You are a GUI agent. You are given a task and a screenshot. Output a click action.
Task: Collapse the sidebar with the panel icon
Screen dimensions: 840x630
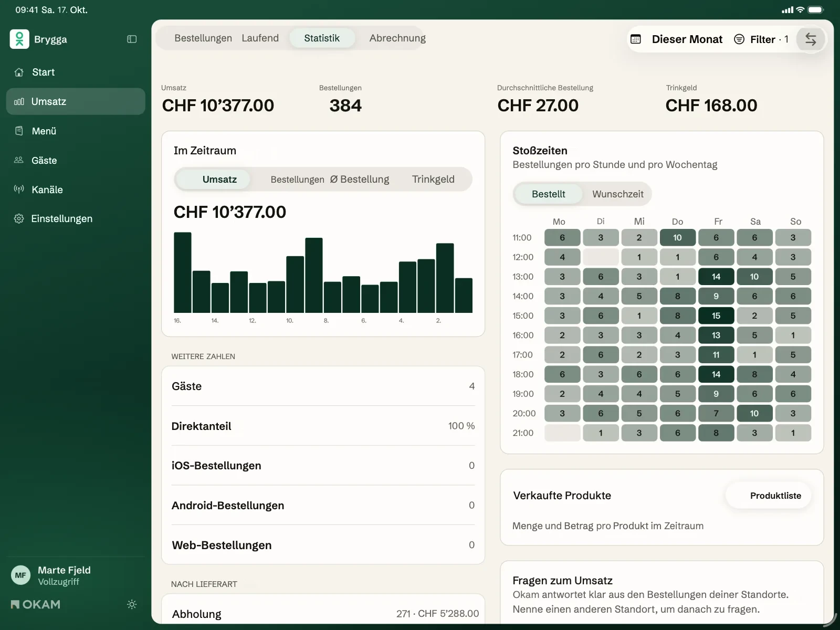coord(132,39)
